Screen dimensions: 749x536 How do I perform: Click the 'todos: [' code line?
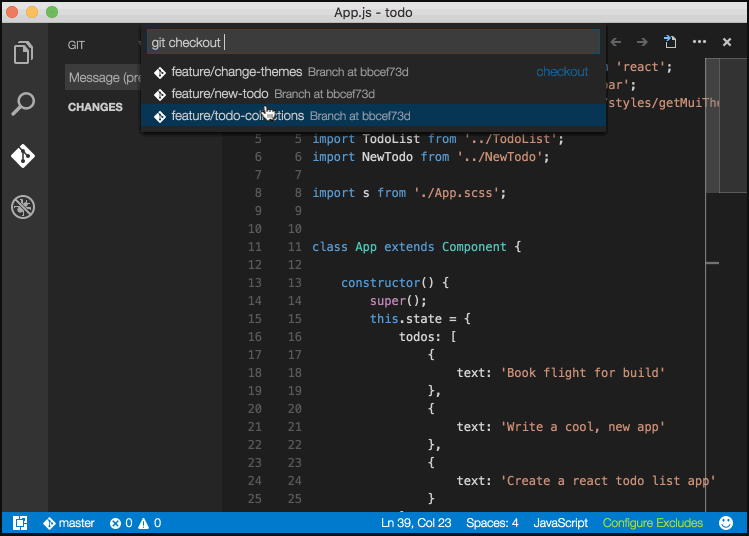click(428, 337)
